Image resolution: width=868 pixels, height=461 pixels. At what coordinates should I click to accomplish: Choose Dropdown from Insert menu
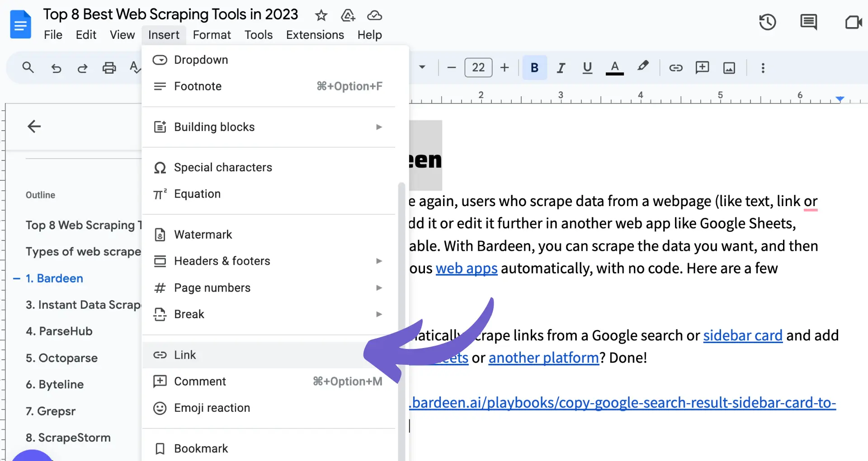click(269, 60)
